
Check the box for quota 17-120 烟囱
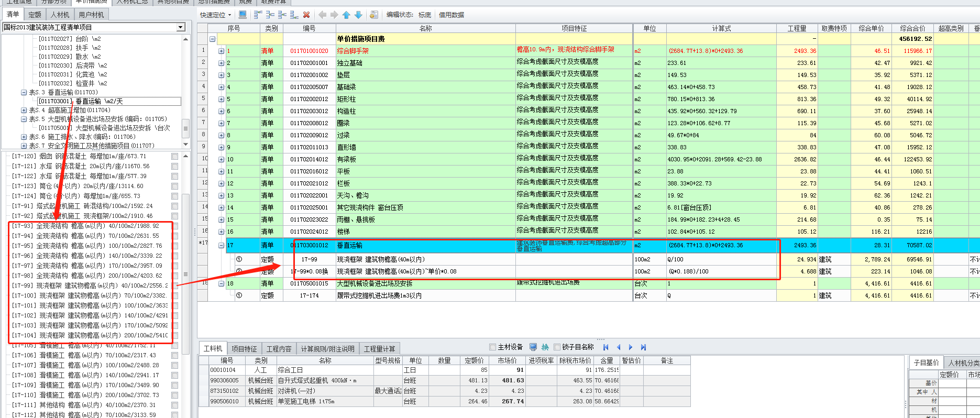point(174,156)
